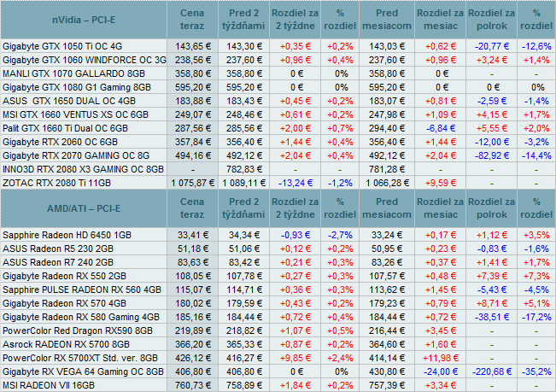Click the 33,41 € current price cell

coord(192,235)
